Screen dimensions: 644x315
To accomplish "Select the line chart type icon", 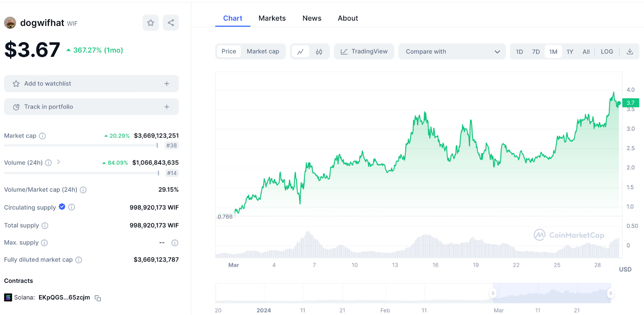I will 300,51.
